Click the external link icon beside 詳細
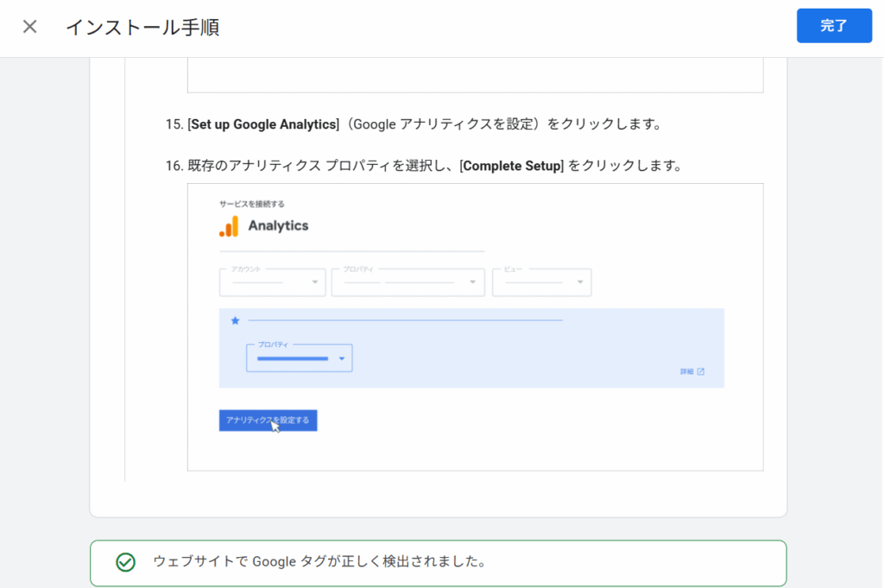The height and width of the screenshot is (588, 884). click(x=700, y=371)
